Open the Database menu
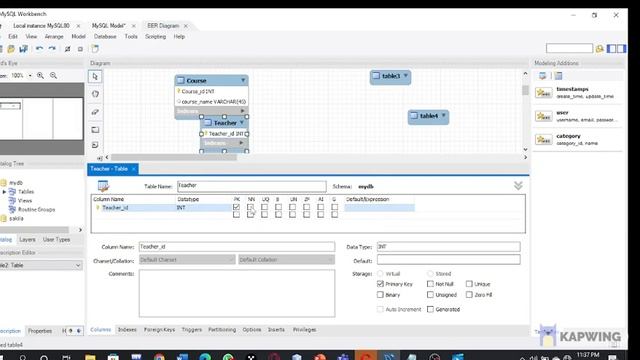 coord(105,36)
